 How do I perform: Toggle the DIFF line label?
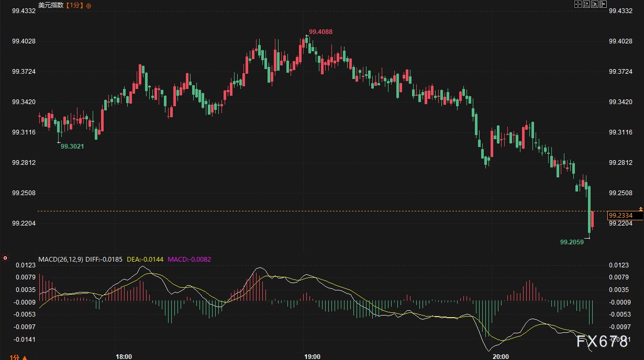(x=105, y=259)
